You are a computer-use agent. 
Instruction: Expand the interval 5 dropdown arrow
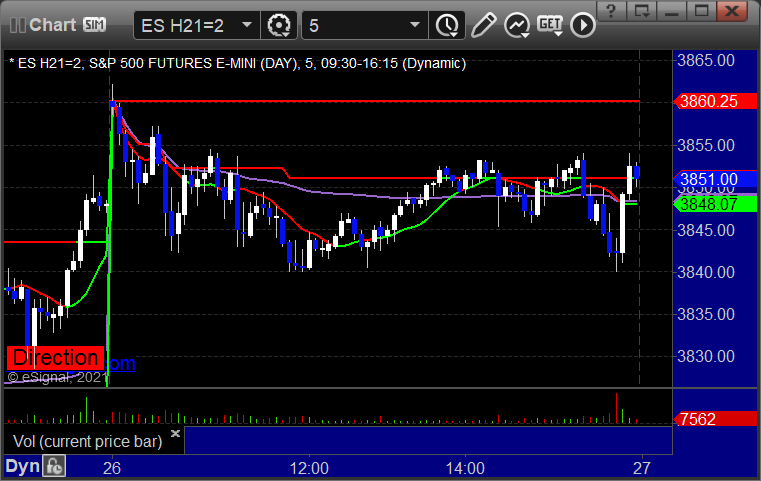[x=414, y=25]
